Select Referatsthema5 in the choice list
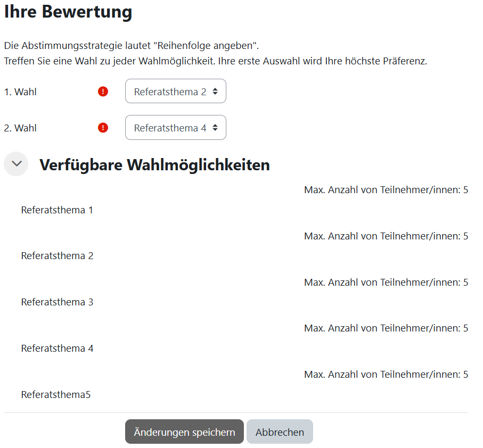The image size is (483, 448). [55, 394]
